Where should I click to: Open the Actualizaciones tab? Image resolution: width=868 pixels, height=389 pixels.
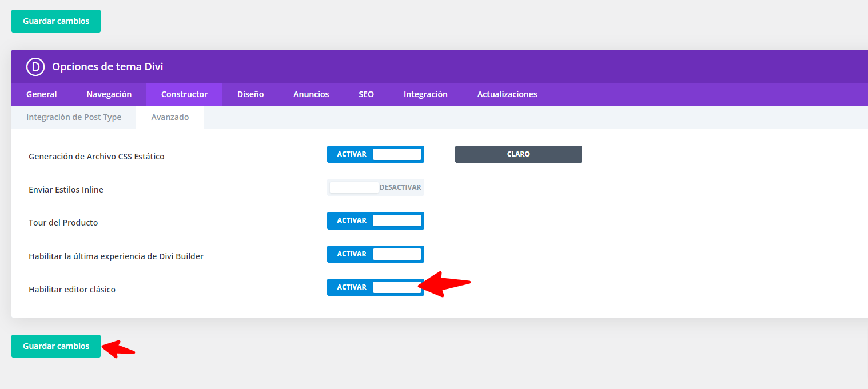507,94
